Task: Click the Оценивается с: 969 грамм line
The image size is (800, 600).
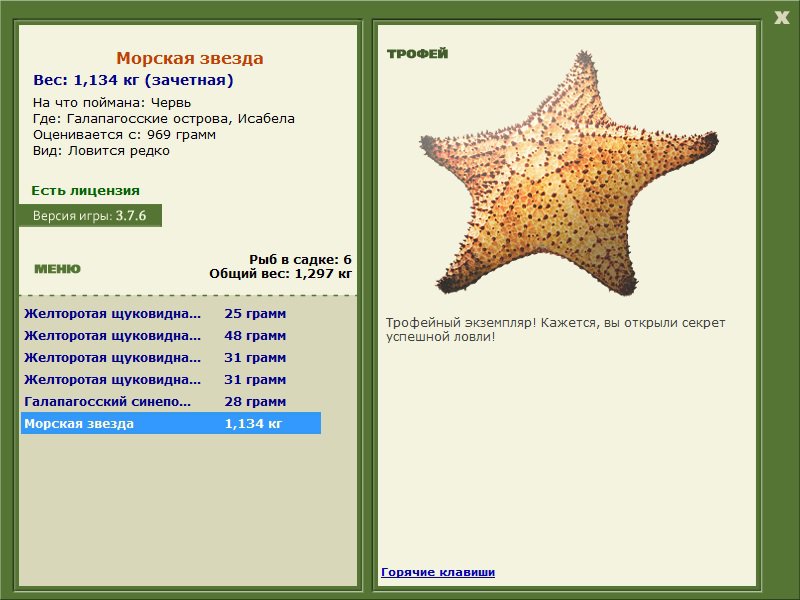Action: (x=124, y=135)
